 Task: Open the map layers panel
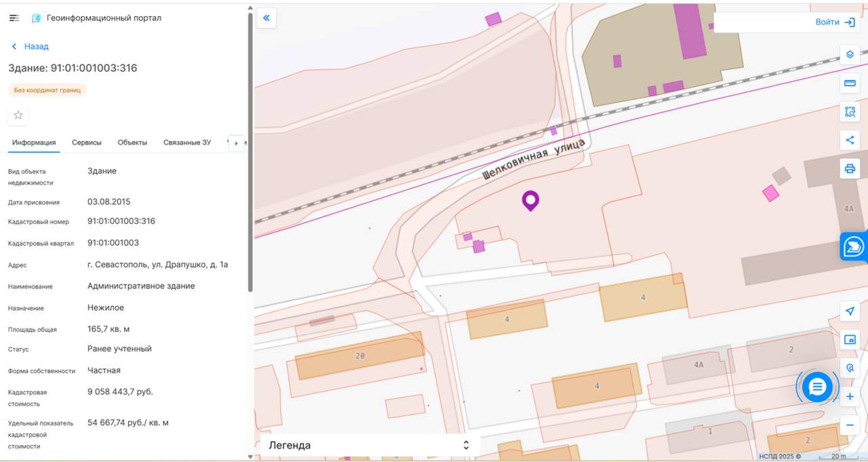click(850, 55)
